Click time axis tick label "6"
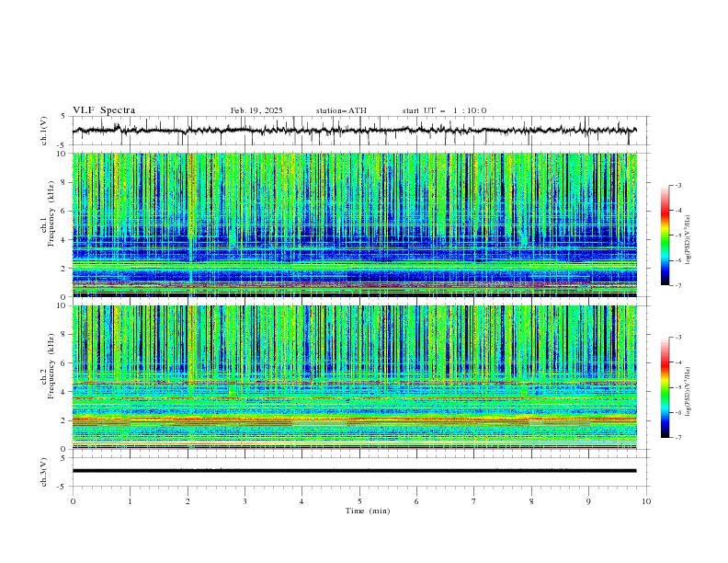 pyautogui.click(x=416, y=501)
